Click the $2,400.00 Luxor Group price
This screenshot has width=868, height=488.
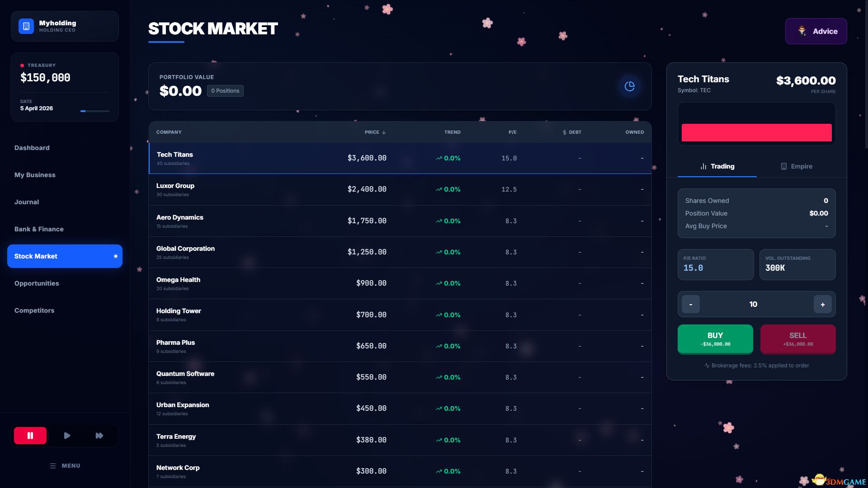click(x=367, y=189)
